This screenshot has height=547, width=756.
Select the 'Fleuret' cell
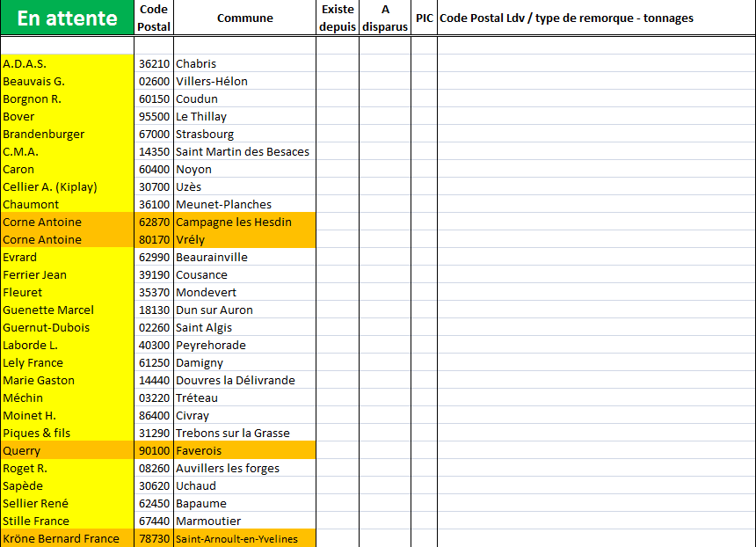click(x=67, y=292)
